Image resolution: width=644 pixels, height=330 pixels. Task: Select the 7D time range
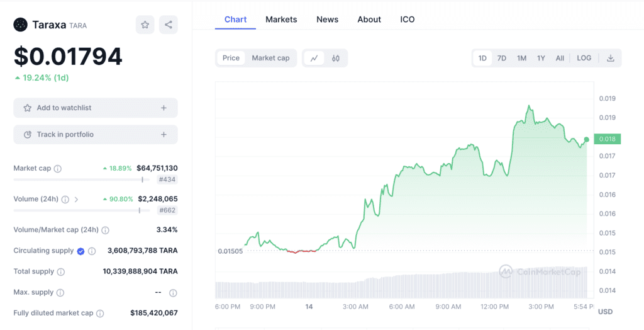coord(502,59)
